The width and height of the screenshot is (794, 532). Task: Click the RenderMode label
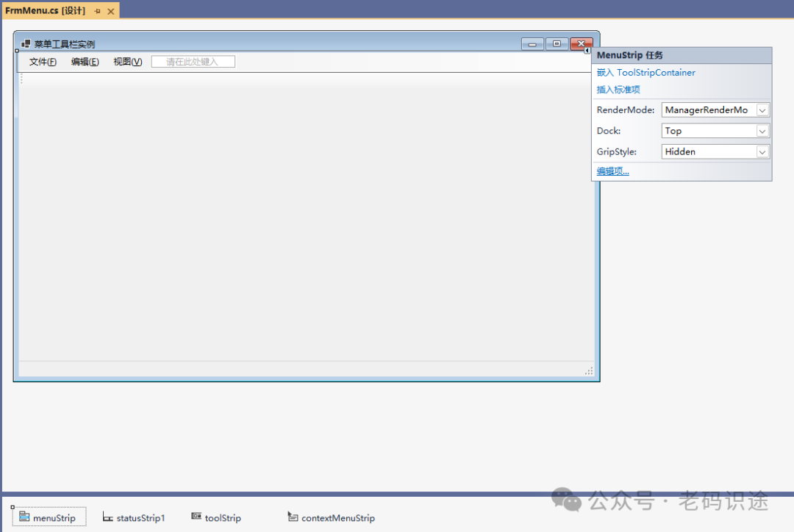pos(626,109)
